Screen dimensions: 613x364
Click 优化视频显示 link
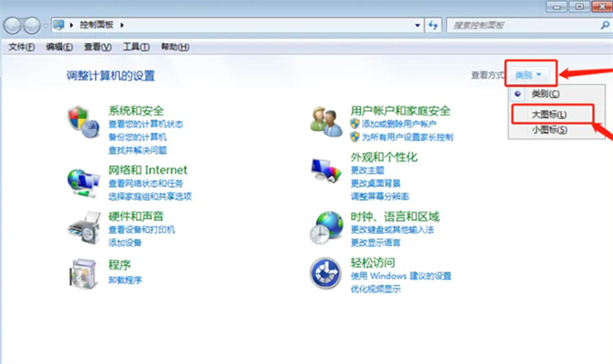coord(375,289)
